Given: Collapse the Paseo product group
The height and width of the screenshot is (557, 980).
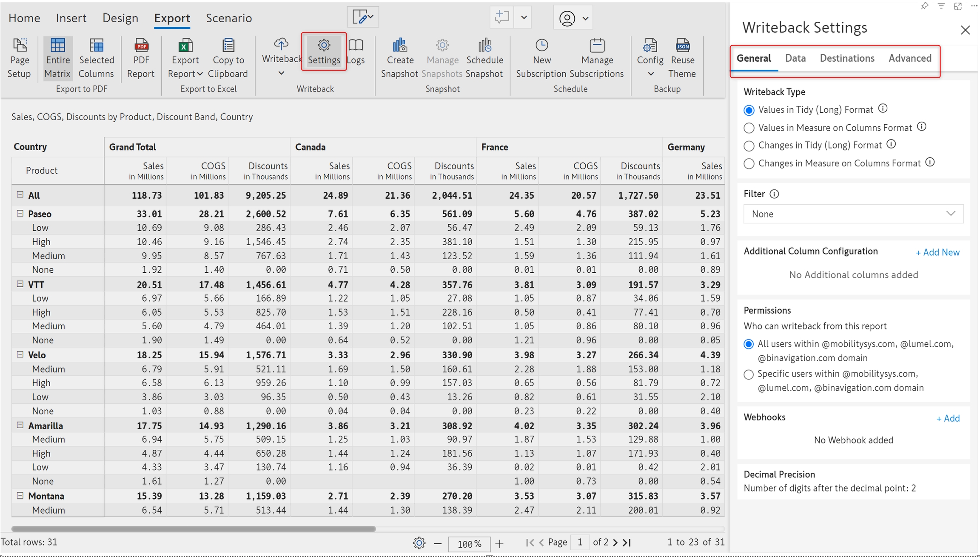Looking at the screenshot, I should click(x=20, y=214).
